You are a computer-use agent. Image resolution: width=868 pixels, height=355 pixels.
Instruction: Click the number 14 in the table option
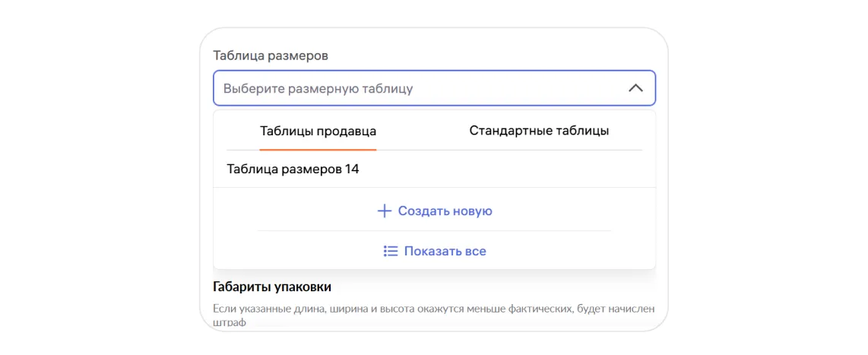point(351,170)
